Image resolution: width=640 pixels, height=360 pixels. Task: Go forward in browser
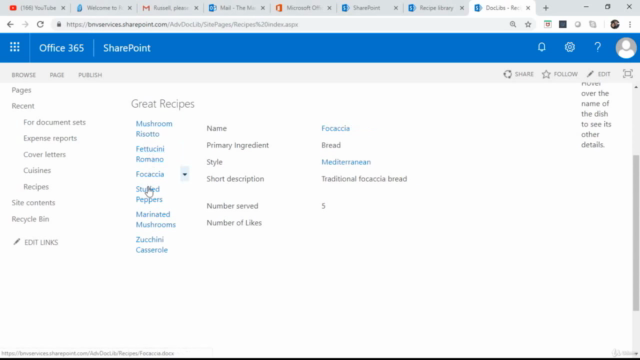[25, 24]
